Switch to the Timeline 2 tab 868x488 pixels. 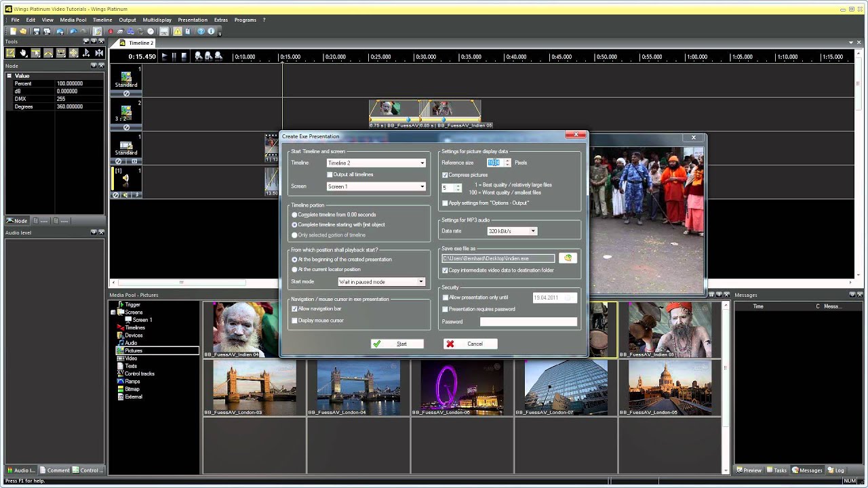pos(138,43)
